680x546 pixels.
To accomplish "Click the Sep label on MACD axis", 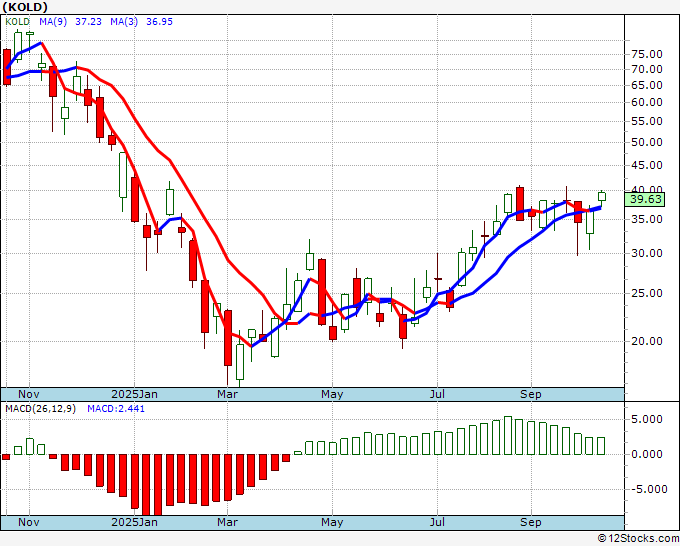I will tap(531, 522).
